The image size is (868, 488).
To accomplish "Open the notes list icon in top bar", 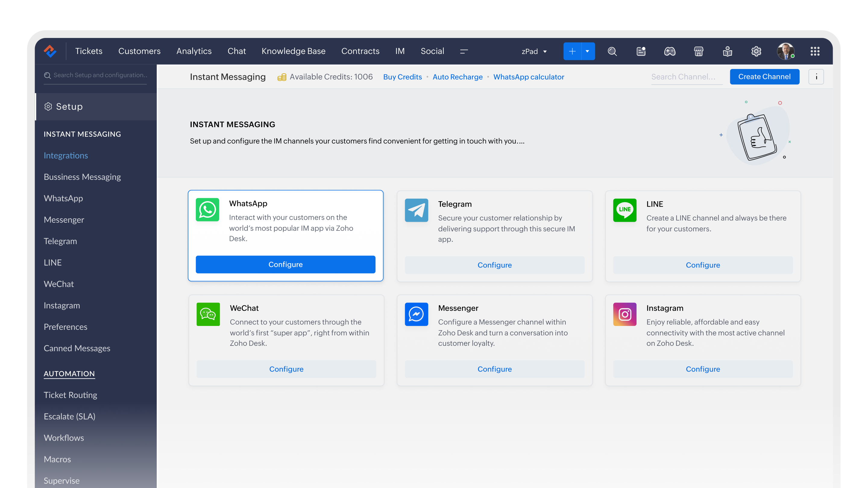I will point(641,51).
